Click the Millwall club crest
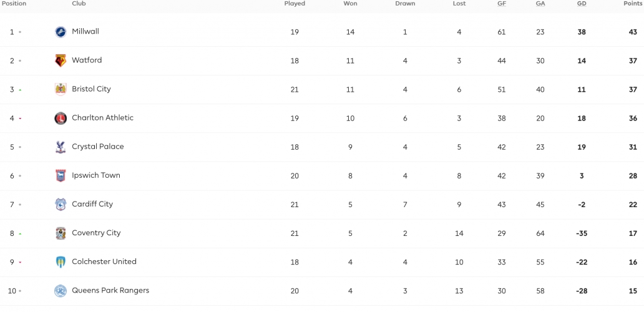The width and height of the screenshot is (644, 312). pyautogui.click(x=61, y=32)
